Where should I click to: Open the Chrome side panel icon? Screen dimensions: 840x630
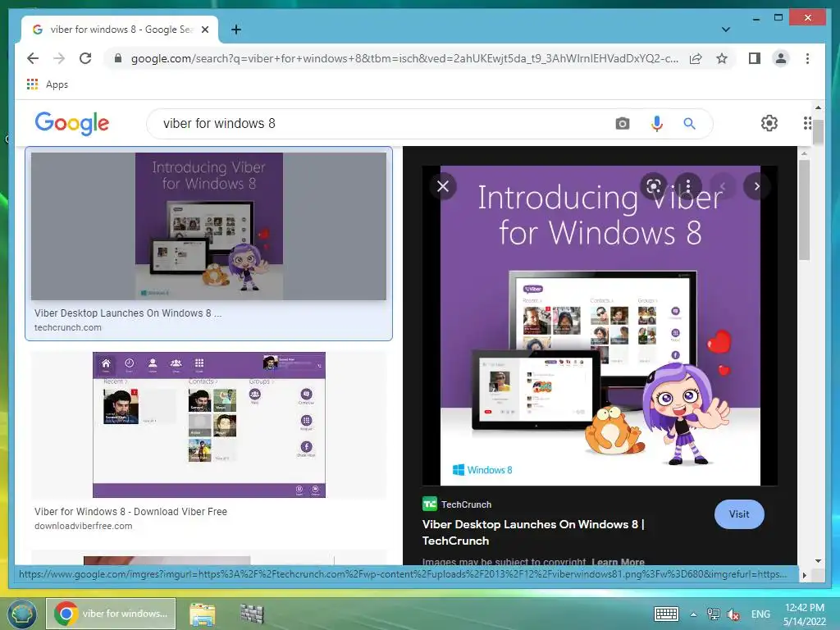755,58
